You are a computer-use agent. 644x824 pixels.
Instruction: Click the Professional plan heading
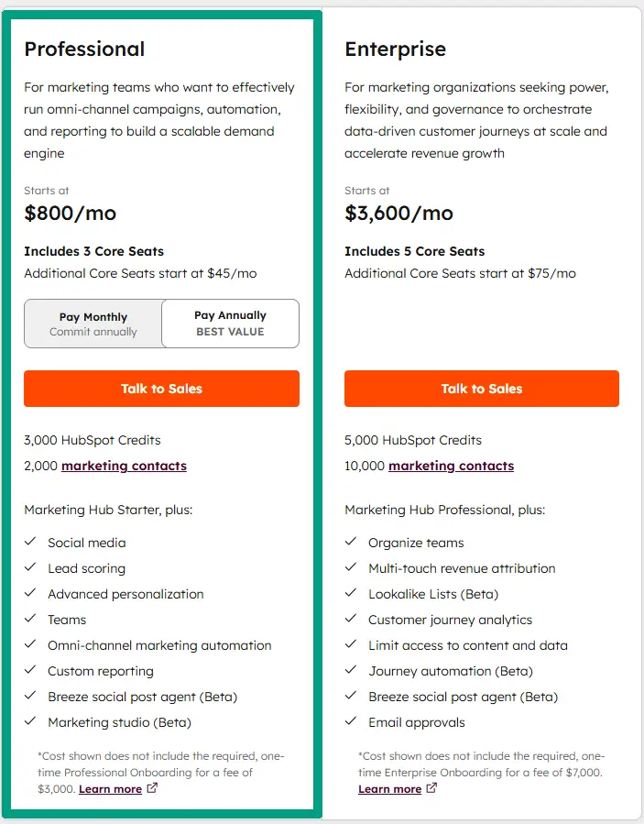84,49
